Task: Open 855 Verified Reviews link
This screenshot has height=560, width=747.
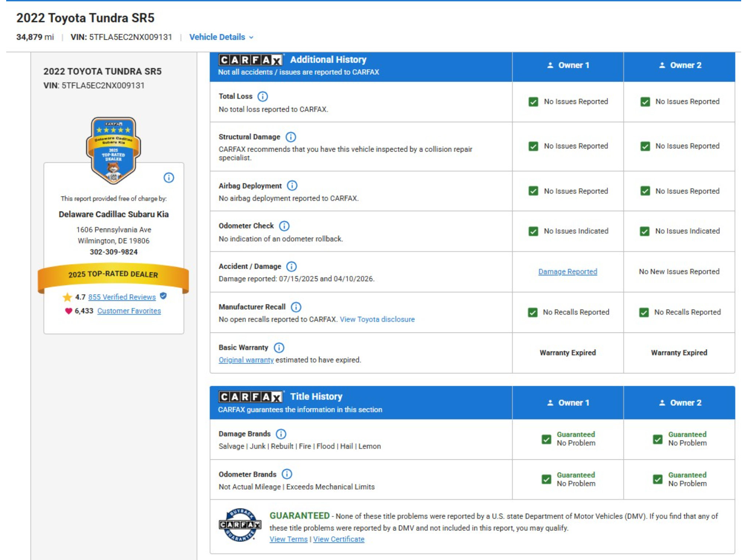Action: [x=122, y=297]
